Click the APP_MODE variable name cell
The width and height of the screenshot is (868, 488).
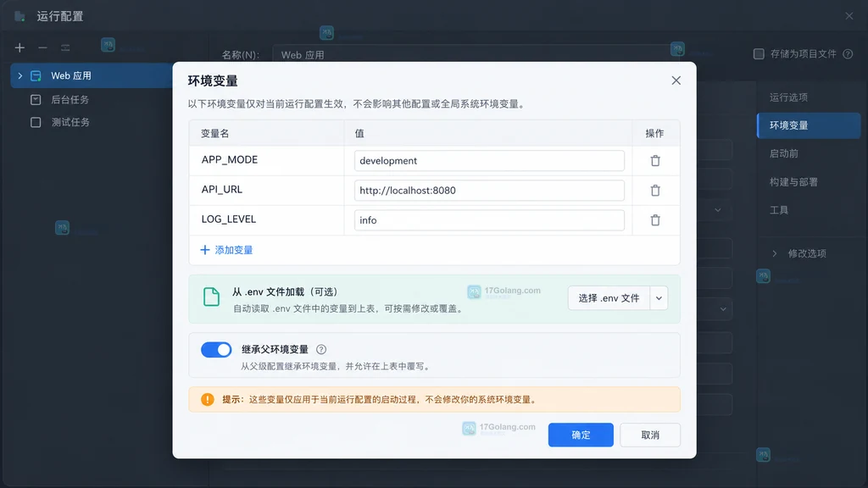coord(266,160)
